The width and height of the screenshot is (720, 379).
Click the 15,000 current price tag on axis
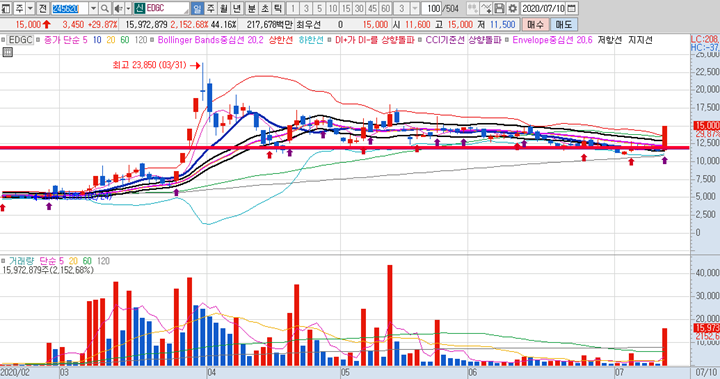pyautogui.click(x=706, y=125)
